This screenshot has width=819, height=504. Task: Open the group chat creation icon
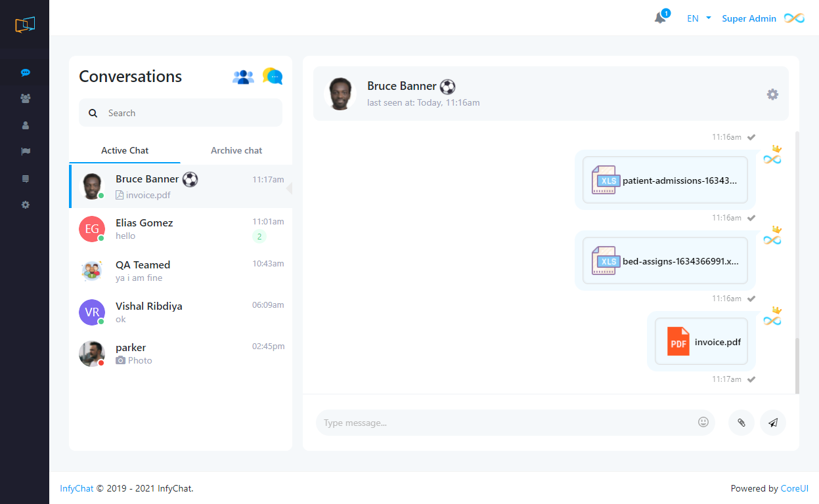click(243, 77)
